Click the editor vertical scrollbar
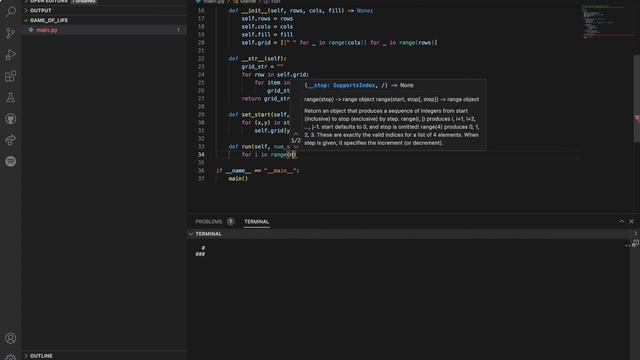640x360 pixels. [636, 98]
